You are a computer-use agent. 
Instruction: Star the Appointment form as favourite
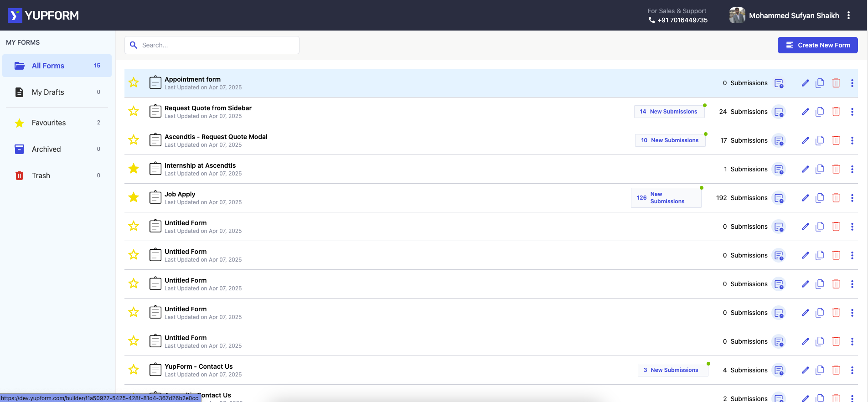[134, 82]
